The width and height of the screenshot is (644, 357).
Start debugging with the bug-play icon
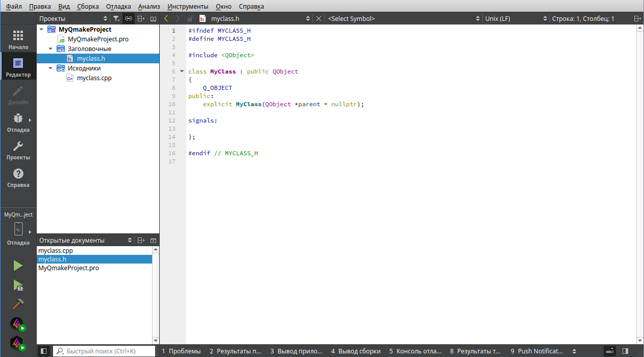pos(18,285)
